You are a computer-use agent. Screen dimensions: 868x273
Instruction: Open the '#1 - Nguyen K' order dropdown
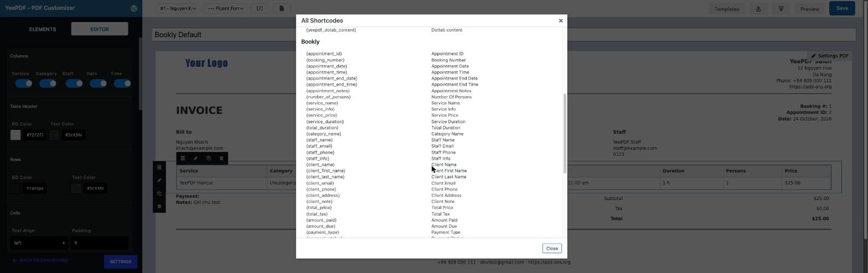177,8
